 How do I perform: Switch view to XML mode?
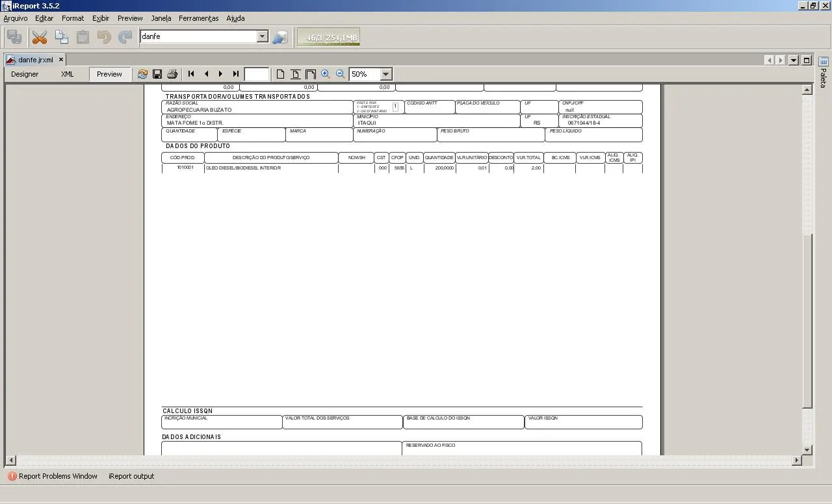(68, 74)
